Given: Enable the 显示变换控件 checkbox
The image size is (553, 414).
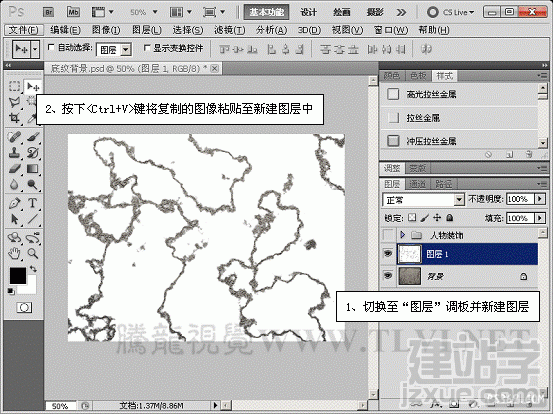Looking at the screenshot, I should [147, 48].
